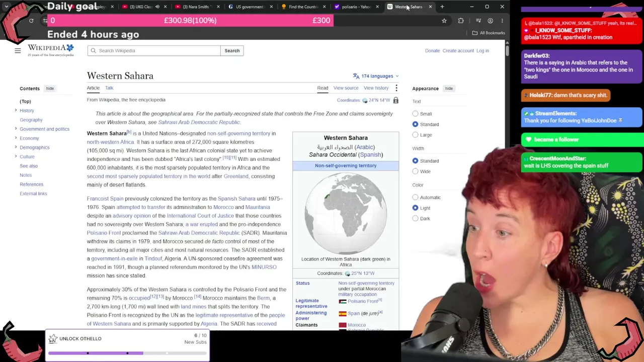Screen dimensions: 644x362
Task: Click the Daily goal pink progress bar
Action: [x=190, y=21]
